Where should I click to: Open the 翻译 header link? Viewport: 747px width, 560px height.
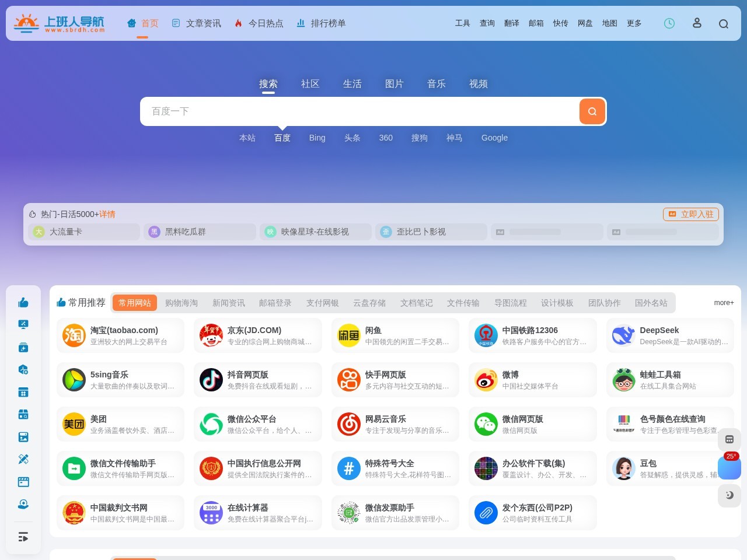click(x=512, y=23)
